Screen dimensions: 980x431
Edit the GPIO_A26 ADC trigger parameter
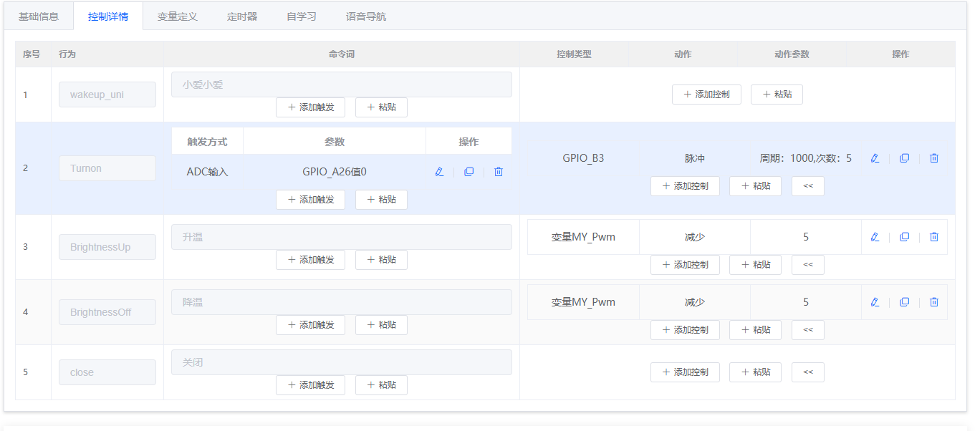tap(439, 172)
